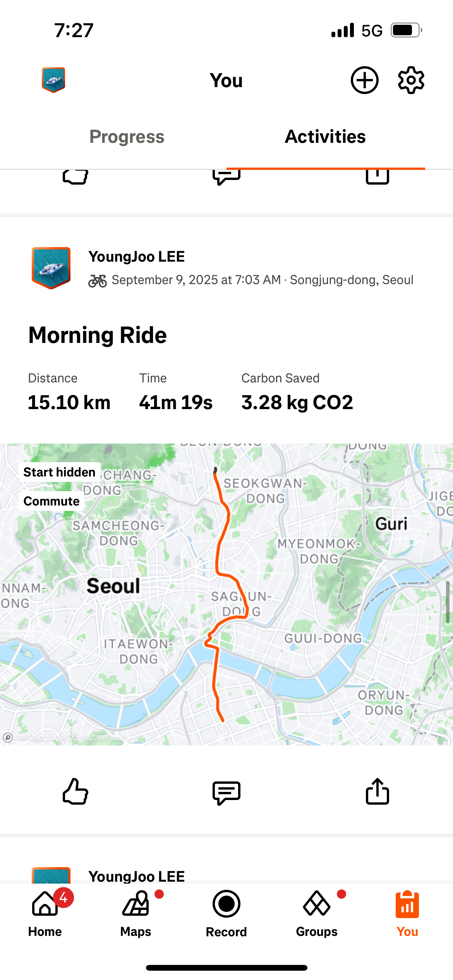Open comments on the Morning Ride

(226, 792)
